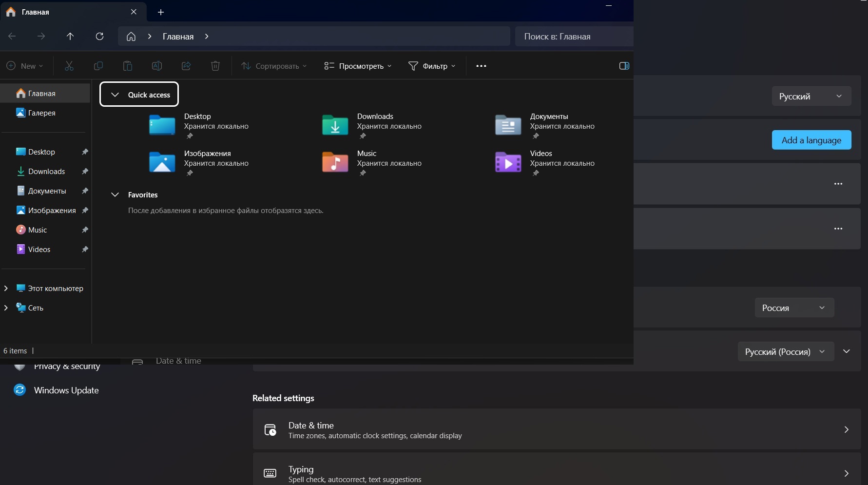Click Главная breadcrumb in address bar
The height and width of the screenshot is (485, 868).
pyautogui.click(x=178, y=37)
